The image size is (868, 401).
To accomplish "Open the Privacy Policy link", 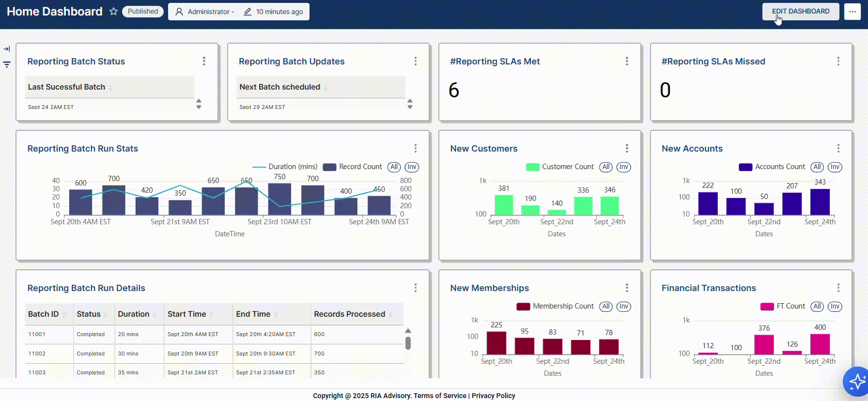I will [x=493, y=396].
